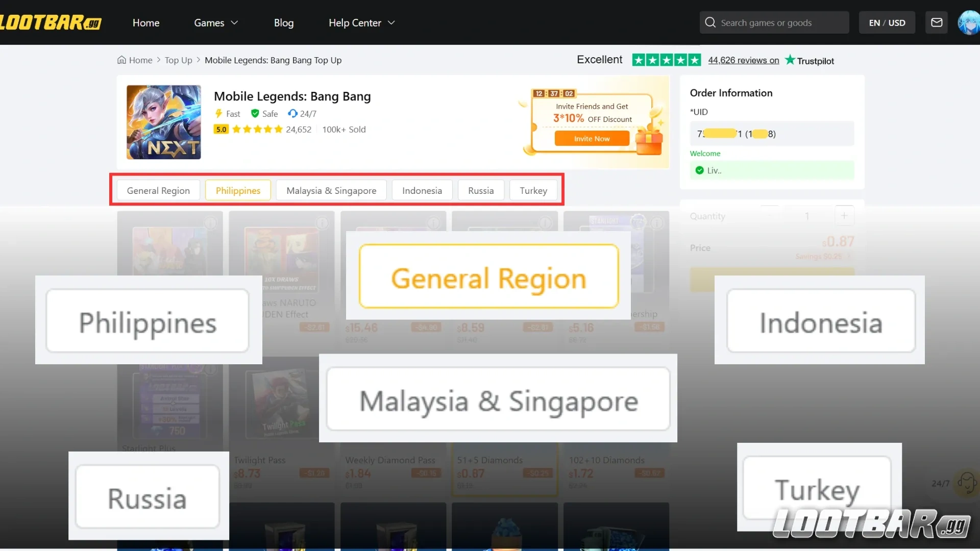Increase quantity with the plus button

point(844,216)
